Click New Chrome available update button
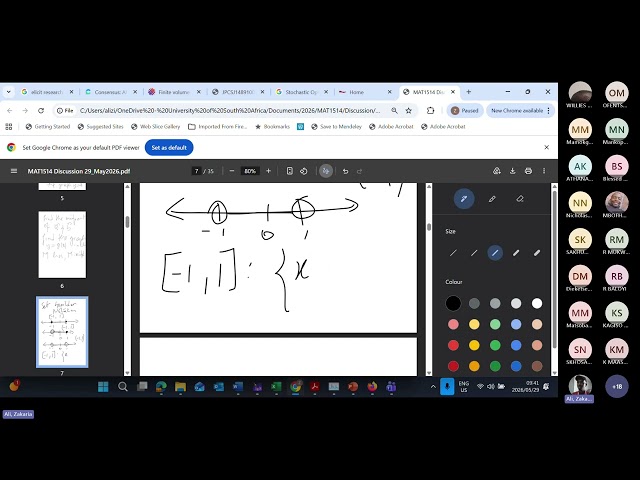 point(520,111)
